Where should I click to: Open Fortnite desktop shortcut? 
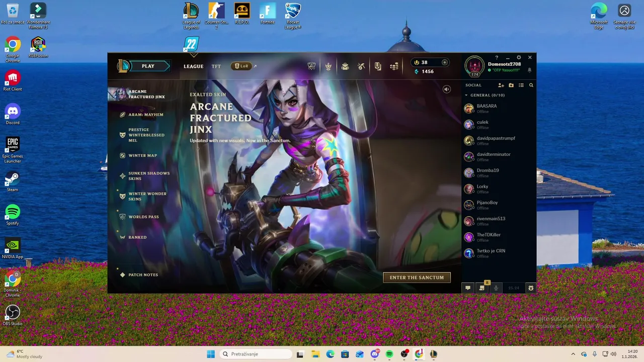tap(267, 14)
